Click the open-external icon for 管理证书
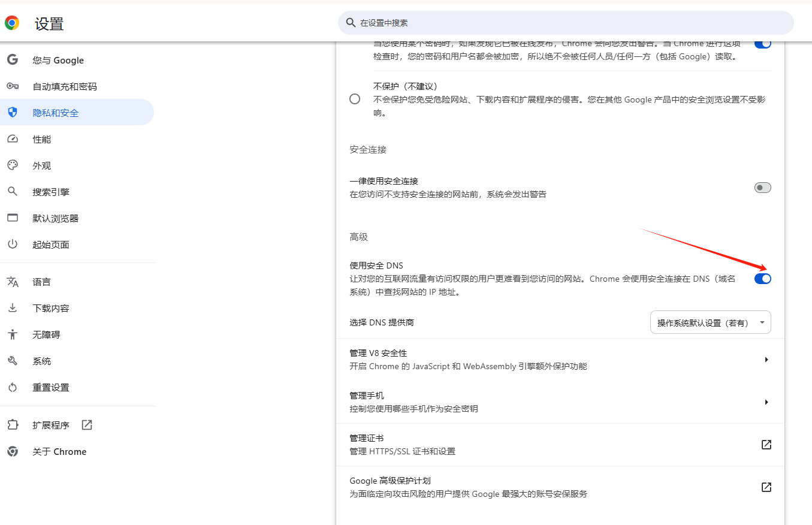The height and width of the screenshot is (525, 812). click(766, 445)
